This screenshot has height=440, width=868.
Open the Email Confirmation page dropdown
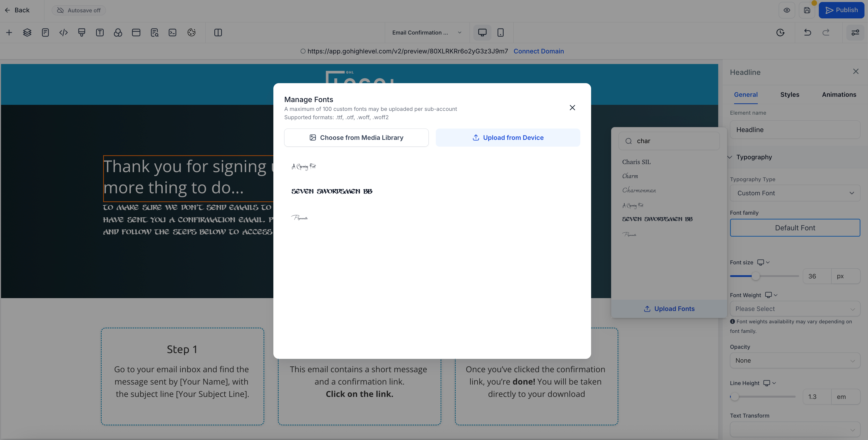(426, 32)
